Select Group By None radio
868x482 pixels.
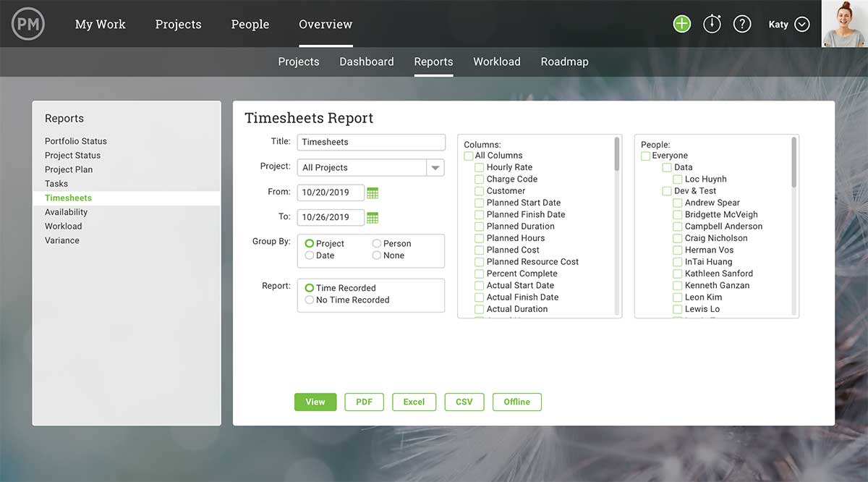point(377,255)
